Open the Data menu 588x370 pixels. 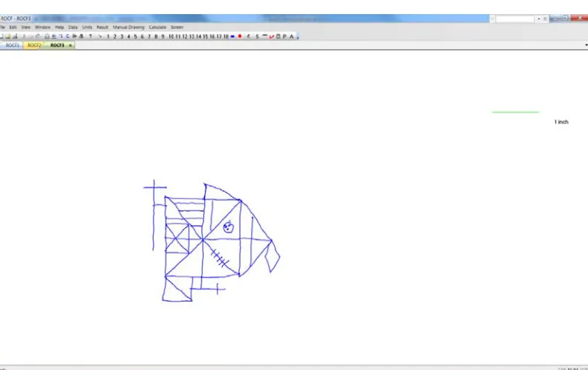[73, 27]
